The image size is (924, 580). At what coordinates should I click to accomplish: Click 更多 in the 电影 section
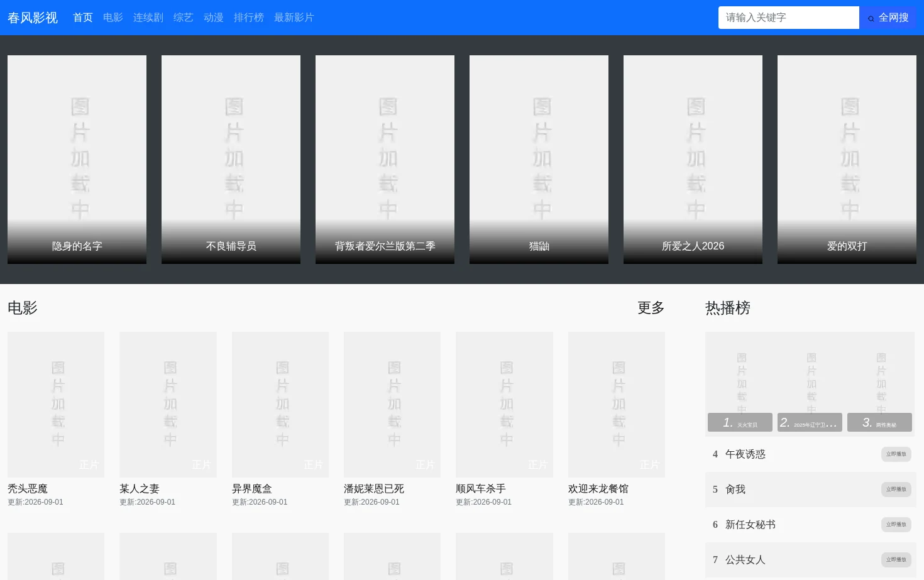[651, 308]
